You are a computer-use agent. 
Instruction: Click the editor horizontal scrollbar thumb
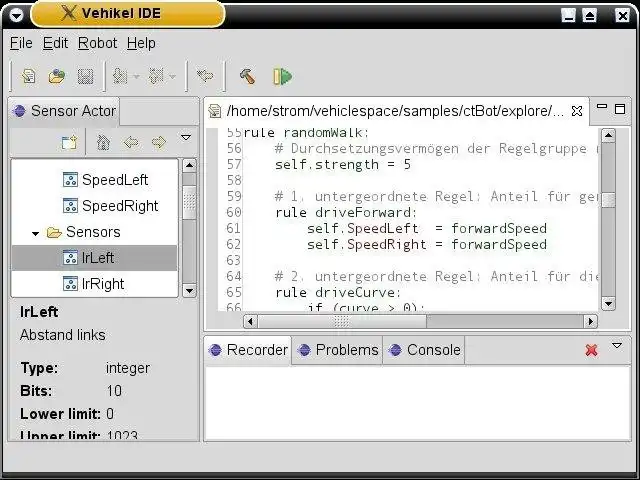[x=342, y=322]
